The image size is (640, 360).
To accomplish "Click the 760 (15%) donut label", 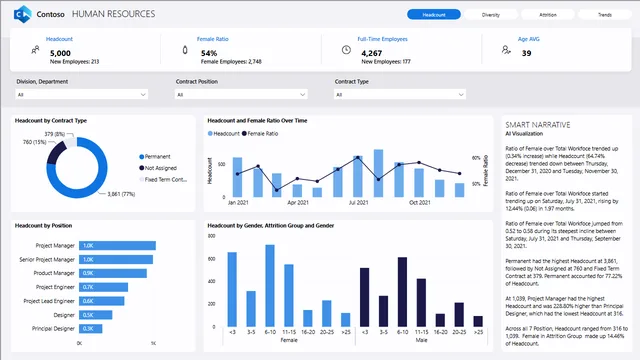I will (x=35, y=142).
